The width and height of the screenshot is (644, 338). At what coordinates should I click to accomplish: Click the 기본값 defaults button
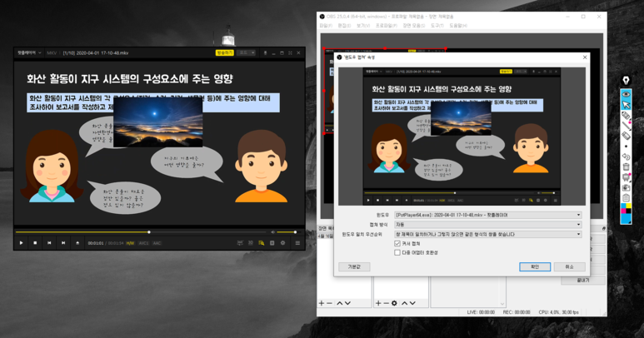tap(354, 266)
